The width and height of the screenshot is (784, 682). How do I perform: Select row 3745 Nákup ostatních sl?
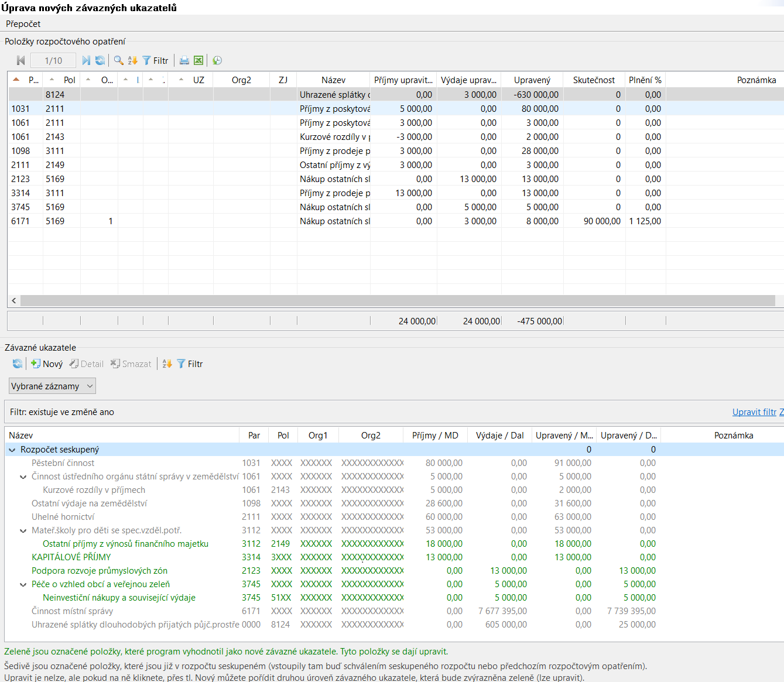396,207
